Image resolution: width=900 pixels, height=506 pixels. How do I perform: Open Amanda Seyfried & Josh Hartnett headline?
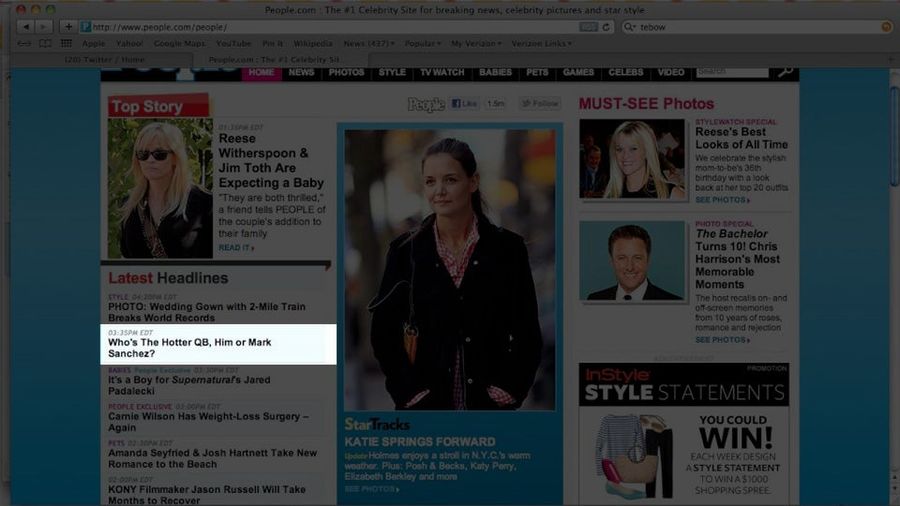click(x=212, y=458)
